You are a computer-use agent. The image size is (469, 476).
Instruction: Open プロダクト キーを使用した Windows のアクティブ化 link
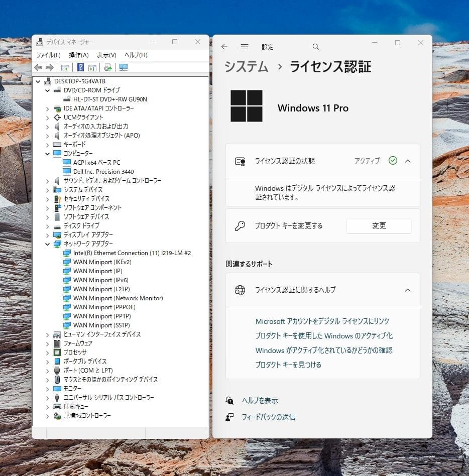tap(324, 336)
